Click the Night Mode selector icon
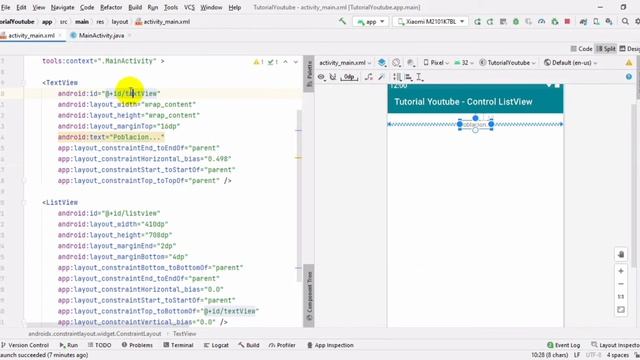This screenshot has height=360, width=640. click(411, 62)
